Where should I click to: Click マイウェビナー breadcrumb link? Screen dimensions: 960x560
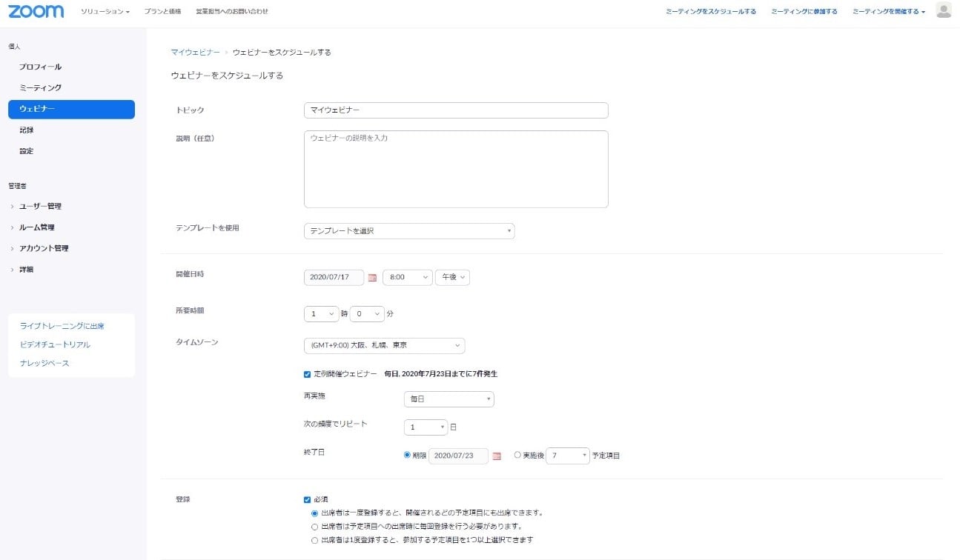195,53
